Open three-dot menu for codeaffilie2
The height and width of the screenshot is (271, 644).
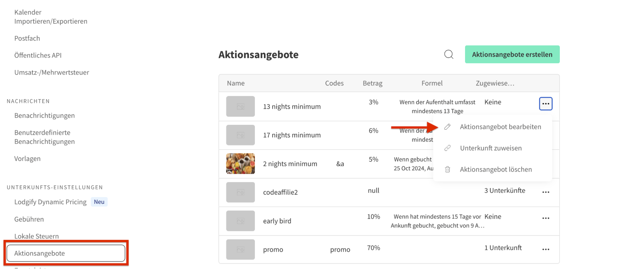[546, 192]
